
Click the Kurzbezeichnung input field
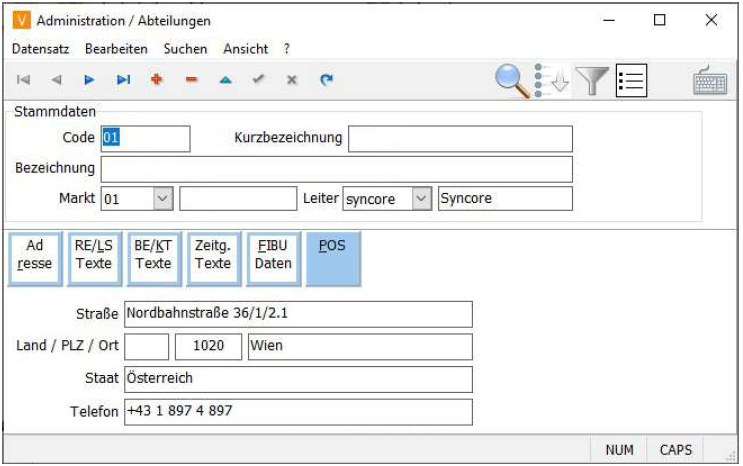(460, 138)
